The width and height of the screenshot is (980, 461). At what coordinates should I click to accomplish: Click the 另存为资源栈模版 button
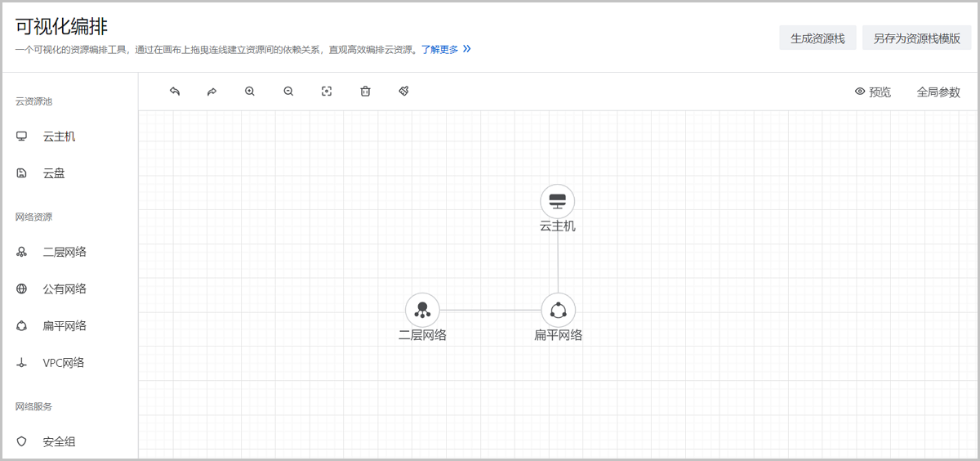pyautogui.click(x=916, y=38)
